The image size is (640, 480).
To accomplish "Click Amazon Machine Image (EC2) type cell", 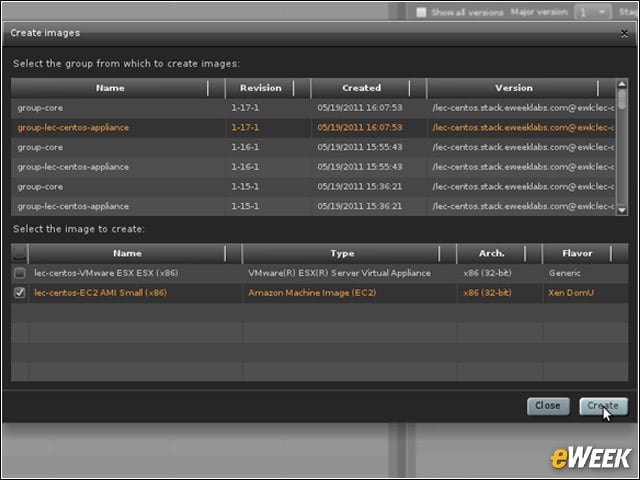I will point(312,293).
